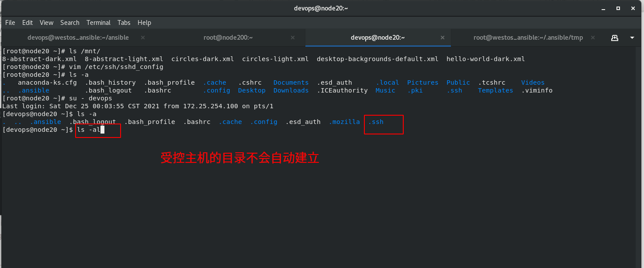Click 8-abstract-dark.xml in the output

coord(39,59)
